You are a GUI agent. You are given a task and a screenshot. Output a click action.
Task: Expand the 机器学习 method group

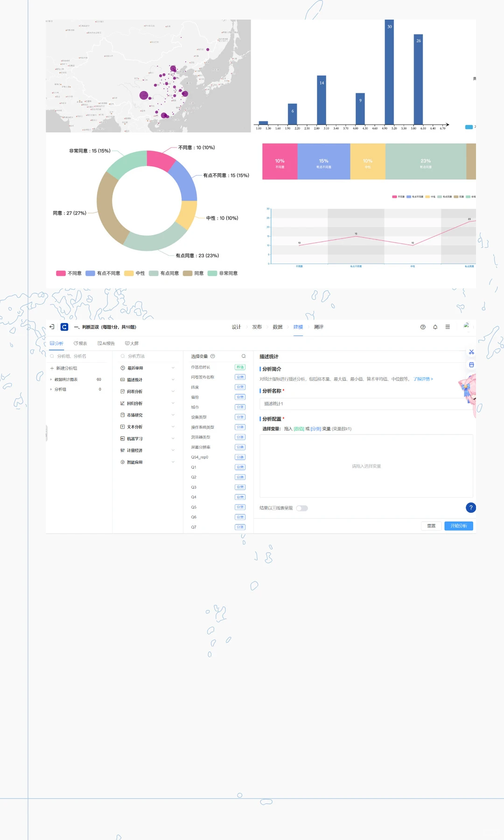point(173,439)
